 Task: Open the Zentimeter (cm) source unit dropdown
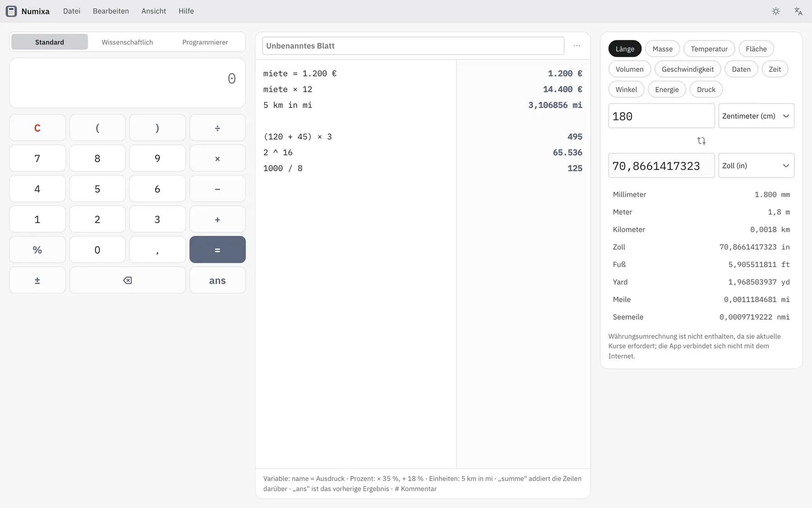pyautogui.click(x=757, y=116)
